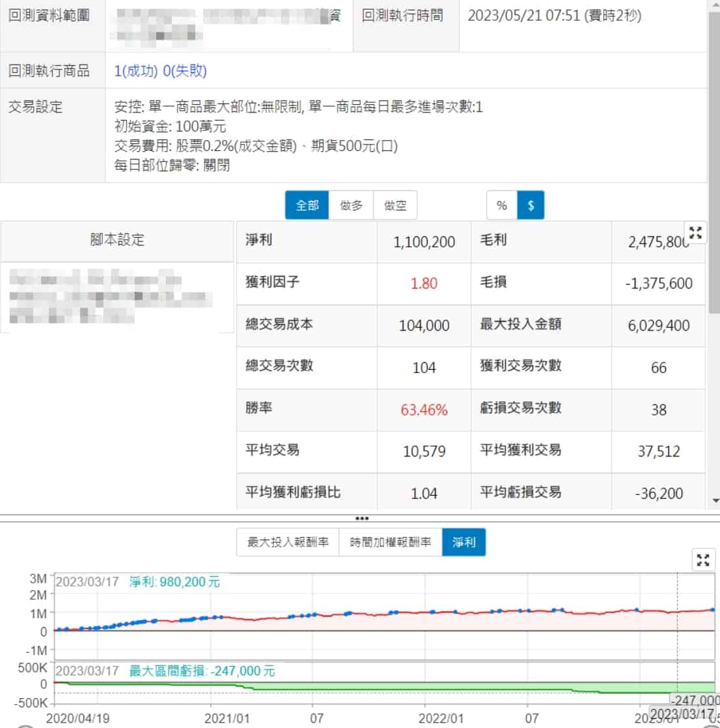The image size is (720, 728).
Task: Toggle statistics display to percent (%)
Action: [502, 206]
